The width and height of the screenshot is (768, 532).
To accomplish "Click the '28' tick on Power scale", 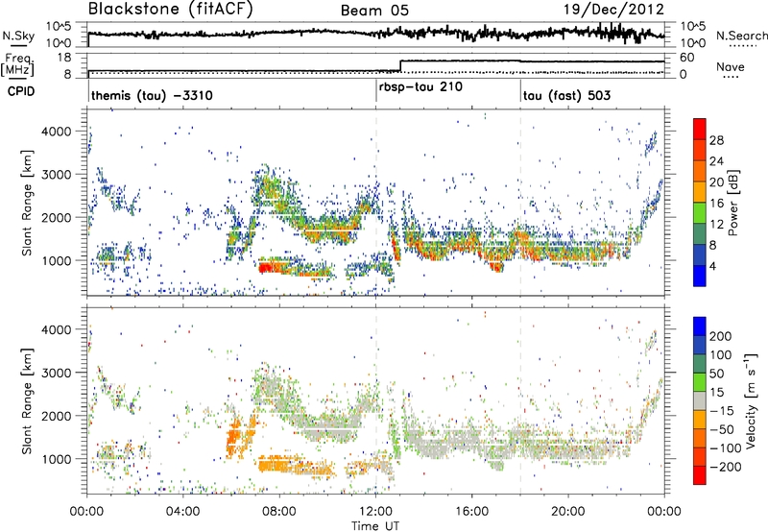I will 716,140.
